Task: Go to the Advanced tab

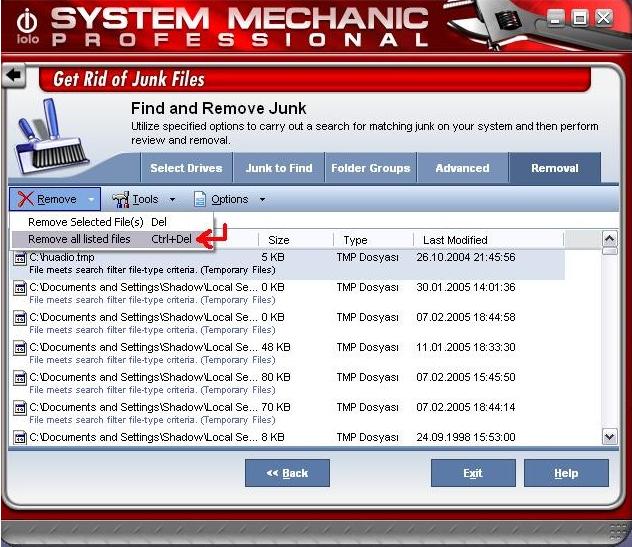Action: pyautogui.click(x=462, y=168)
